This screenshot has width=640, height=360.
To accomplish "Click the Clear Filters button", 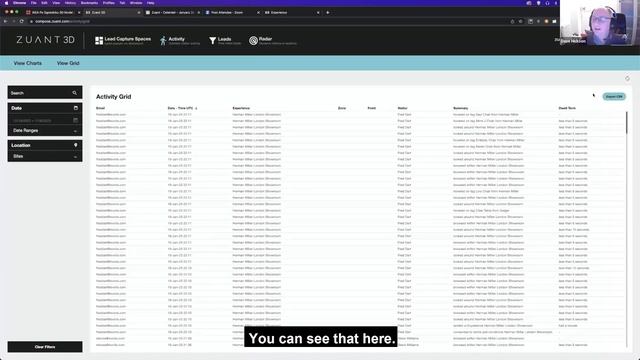I will [45, 347].
